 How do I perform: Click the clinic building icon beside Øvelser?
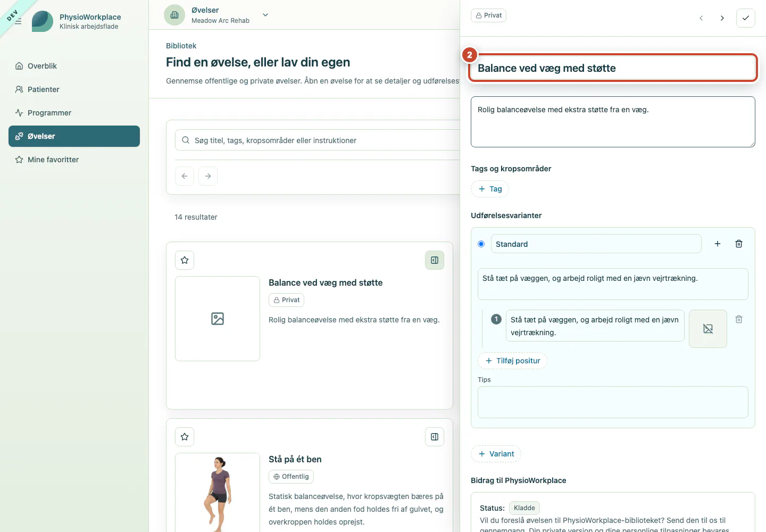[x=174, y=15]
